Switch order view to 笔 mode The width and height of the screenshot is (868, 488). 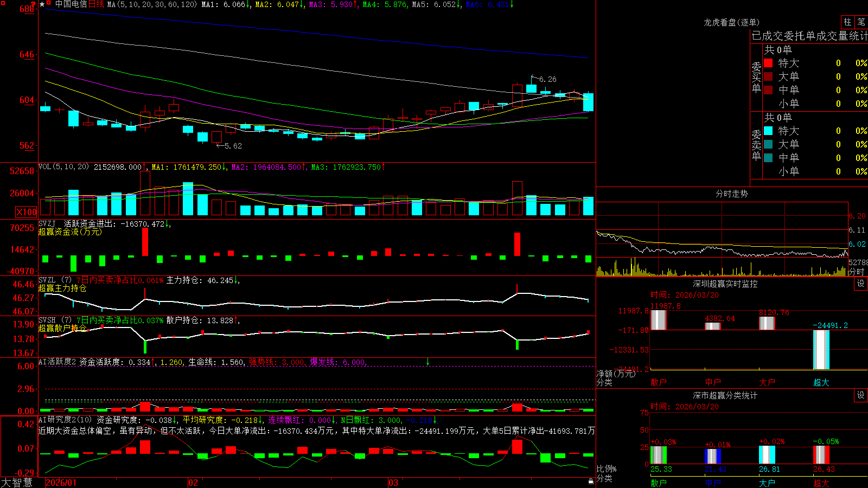tap(861, 22)
